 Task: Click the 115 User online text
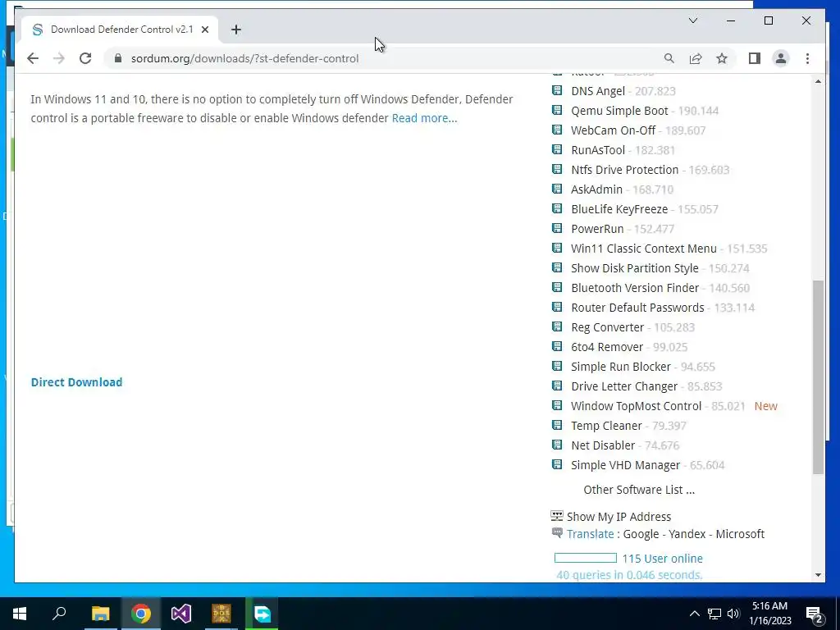[662, 558]
